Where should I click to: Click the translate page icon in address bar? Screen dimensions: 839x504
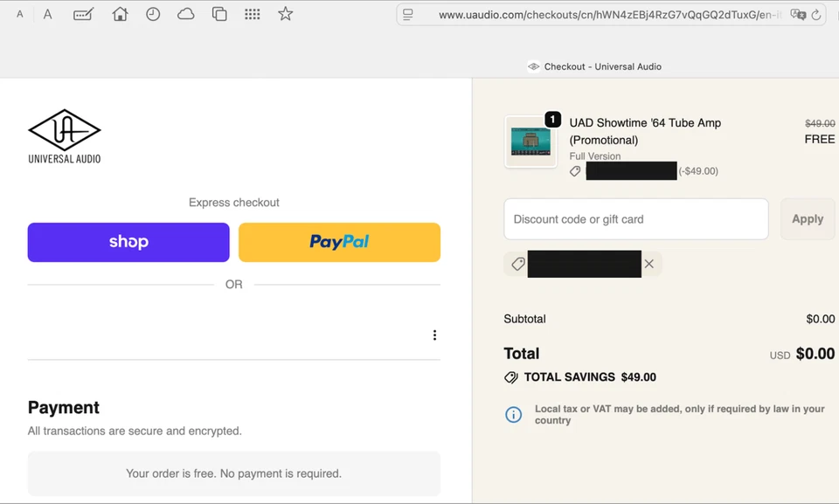tap(797, 15)
